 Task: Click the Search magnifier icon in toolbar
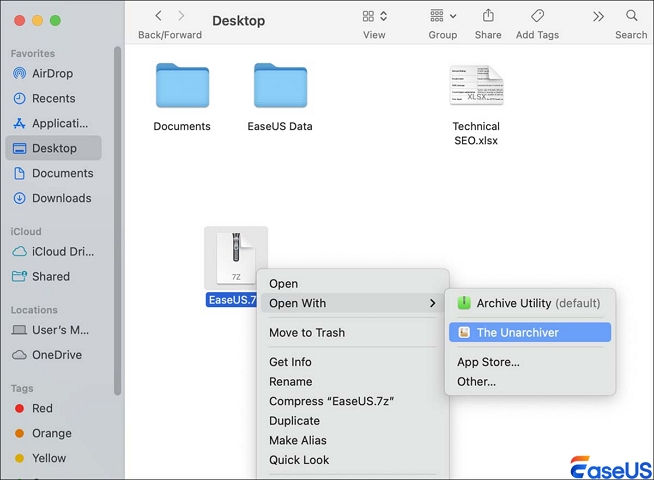631,16
